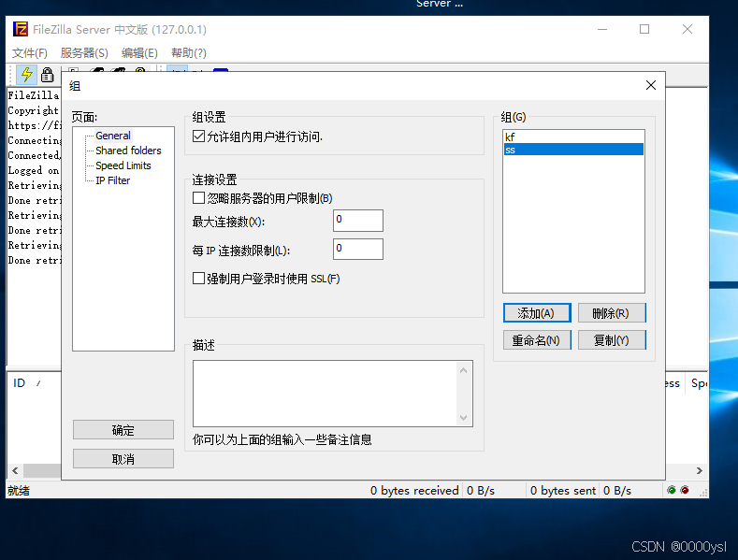Click the padlock lock-server toolbar icon
Screen dimensions: 738x560
tap(47, 75)
